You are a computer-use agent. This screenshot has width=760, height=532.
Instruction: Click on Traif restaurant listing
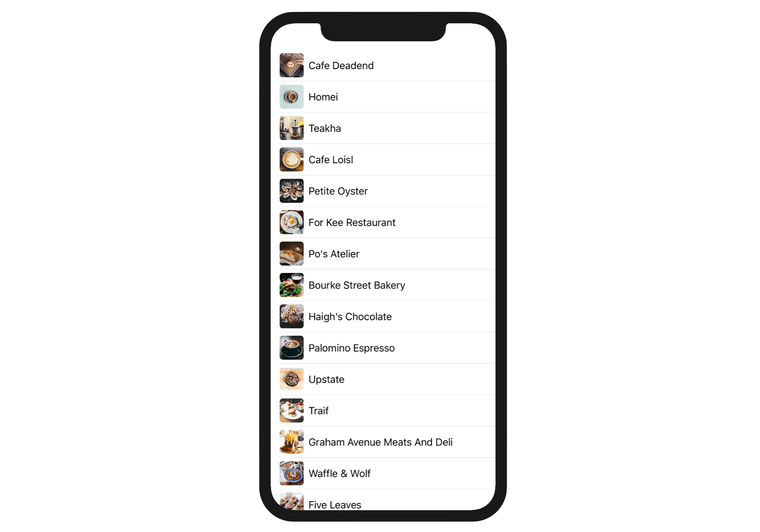click(x=380, y=410)
